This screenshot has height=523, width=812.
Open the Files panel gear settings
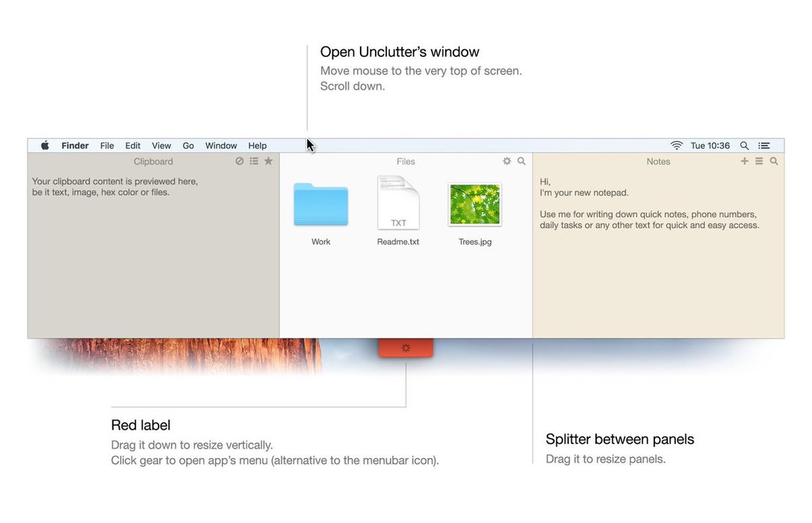coord(507,161)
